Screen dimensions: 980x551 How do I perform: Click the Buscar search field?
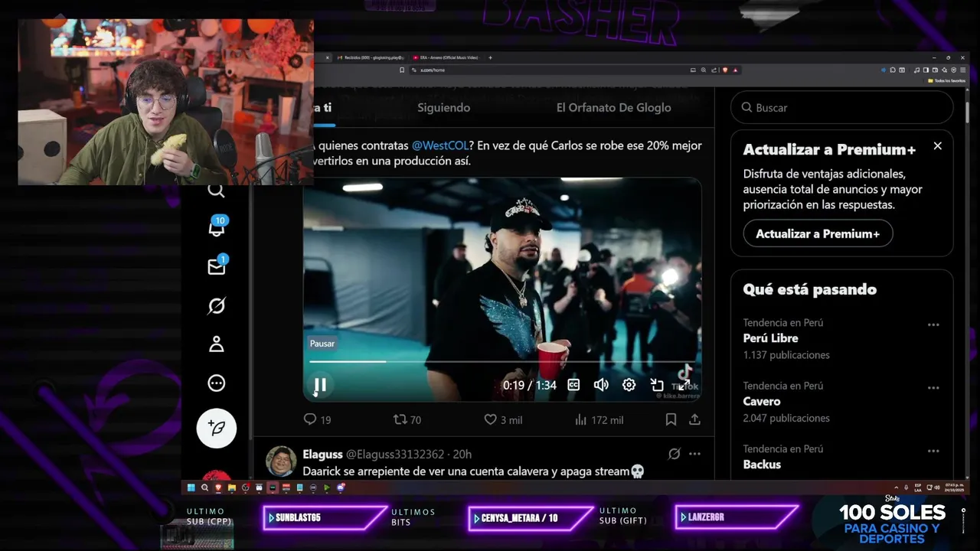[841, 108]
